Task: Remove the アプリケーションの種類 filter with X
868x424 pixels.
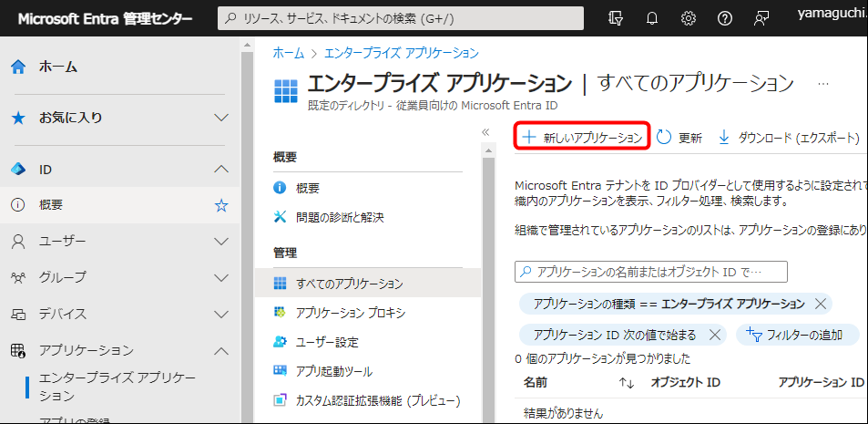Action: click(x=821, y=304)
